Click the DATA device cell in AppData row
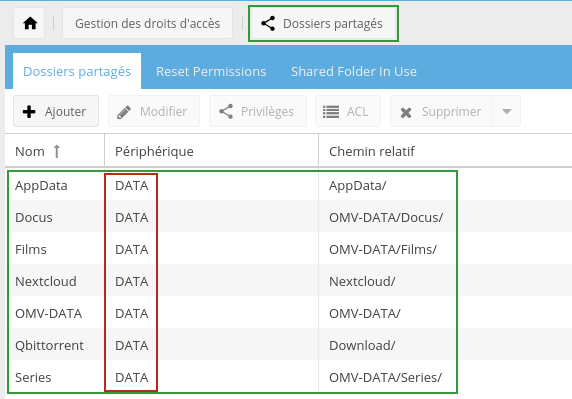 click(131, 186)
